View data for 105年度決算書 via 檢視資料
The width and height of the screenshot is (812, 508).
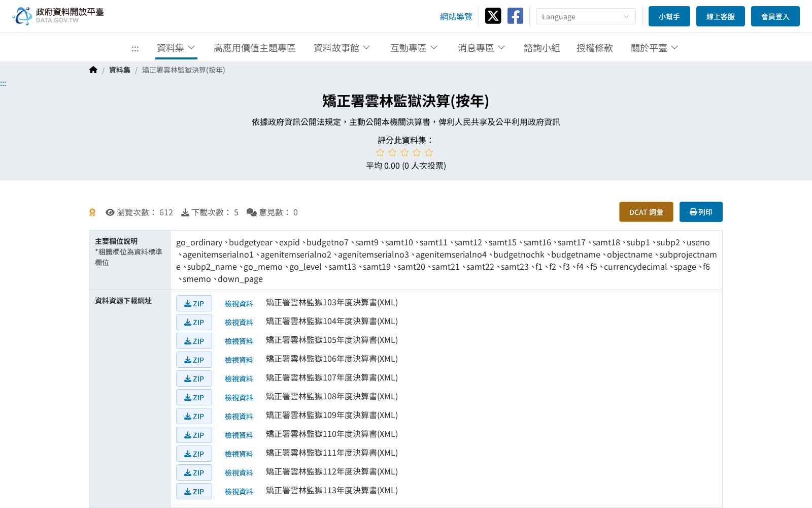pos(239,341)
